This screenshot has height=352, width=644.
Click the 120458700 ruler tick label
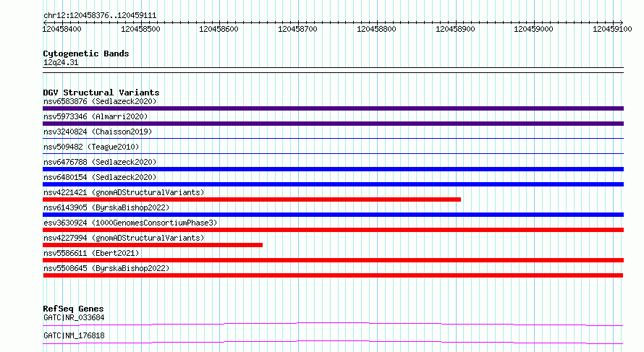click(x=297, y=29)
